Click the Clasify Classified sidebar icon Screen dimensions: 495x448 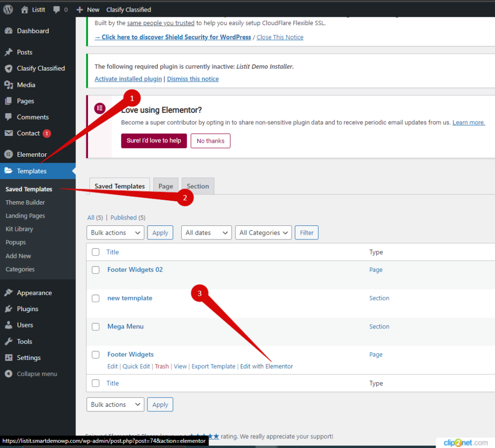pos(10,68)
